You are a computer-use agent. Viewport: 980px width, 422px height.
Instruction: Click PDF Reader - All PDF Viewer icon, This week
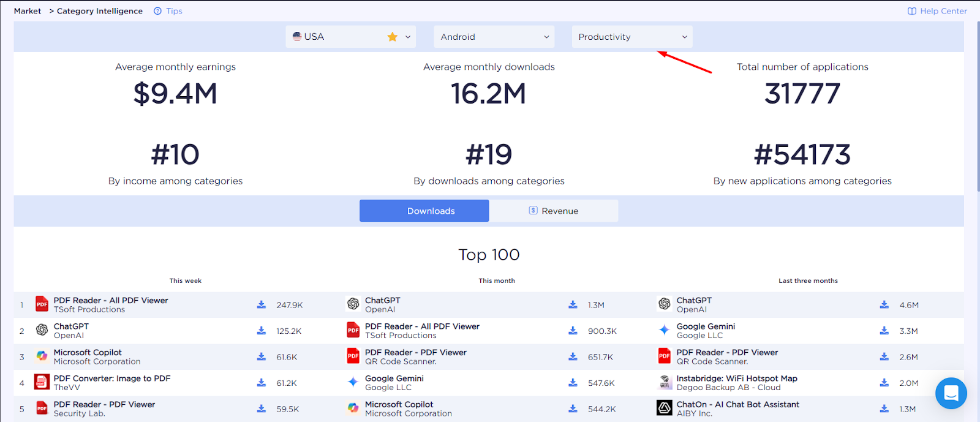click(42, 304)
